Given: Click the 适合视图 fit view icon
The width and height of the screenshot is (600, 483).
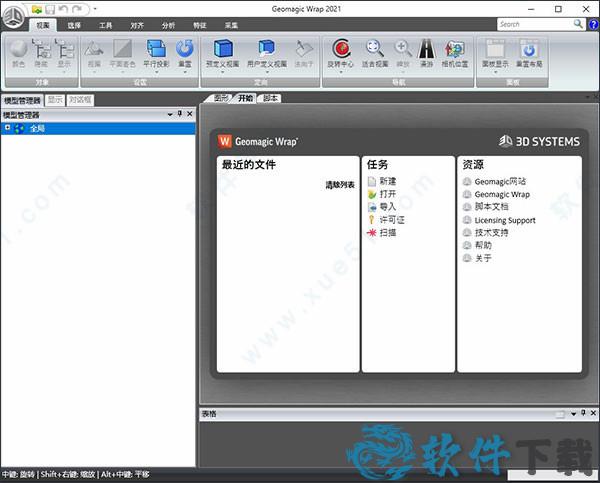Looking at the screenshot, I should (375, 49).
